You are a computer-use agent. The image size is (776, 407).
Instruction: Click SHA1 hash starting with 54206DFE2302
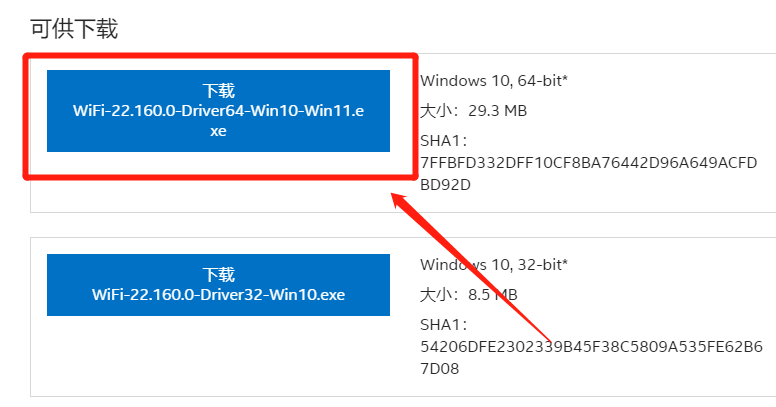coord(591,346)
